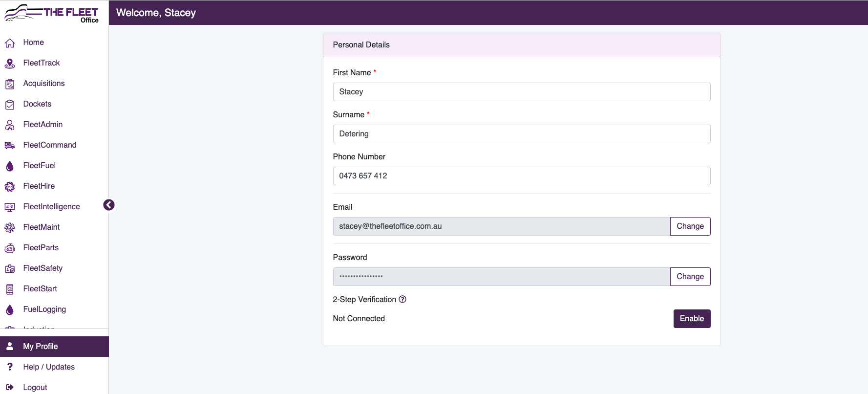Click the Change button beside Password
This screenshot has width=868, height=394.
[x=690, y=277]
